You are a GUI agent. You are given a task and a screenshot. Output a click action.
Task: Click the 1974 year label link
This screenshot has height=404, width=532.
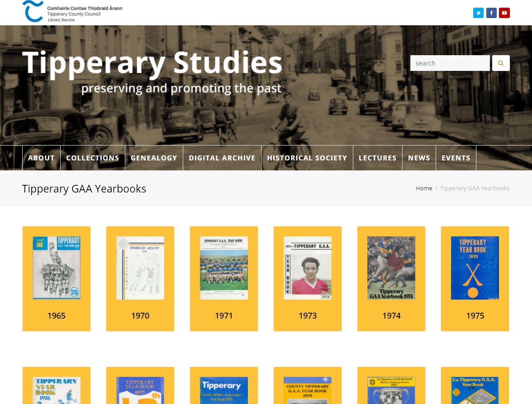pos(391,316)
